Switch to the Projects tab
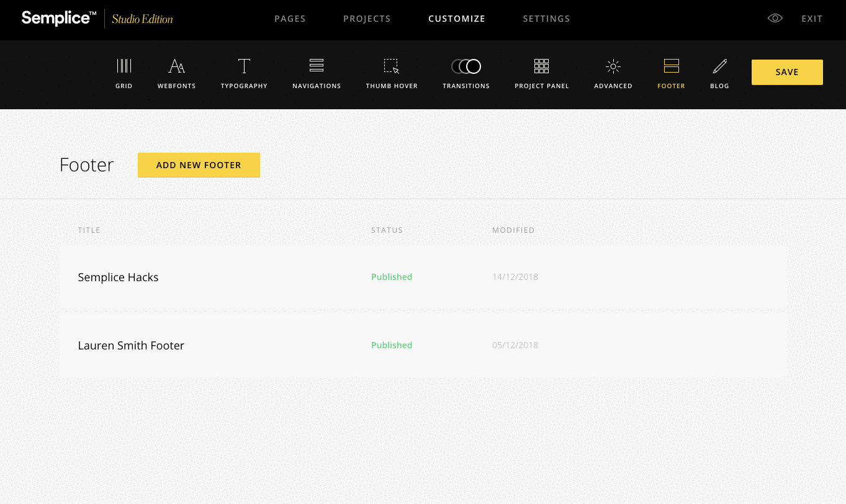The image size is (846, 504). pos(367,19)
